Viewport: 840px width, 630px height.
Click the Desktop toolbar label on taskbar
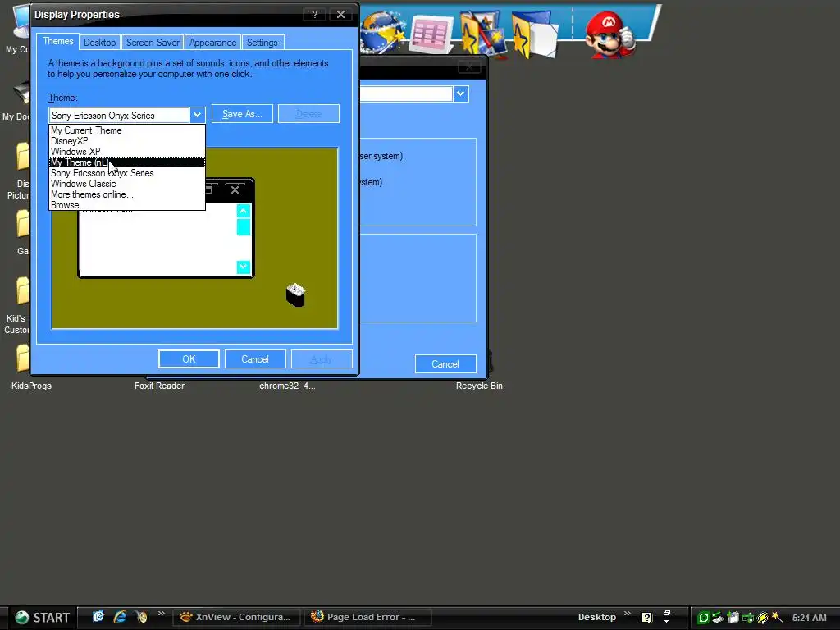[597, 617]
